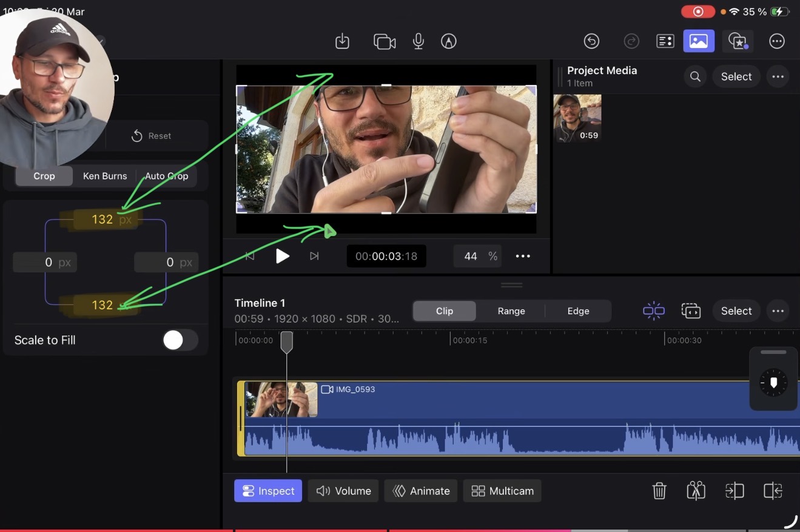Switch to the Ken Burns tab

pyautogui.click(x=105, y=176)
